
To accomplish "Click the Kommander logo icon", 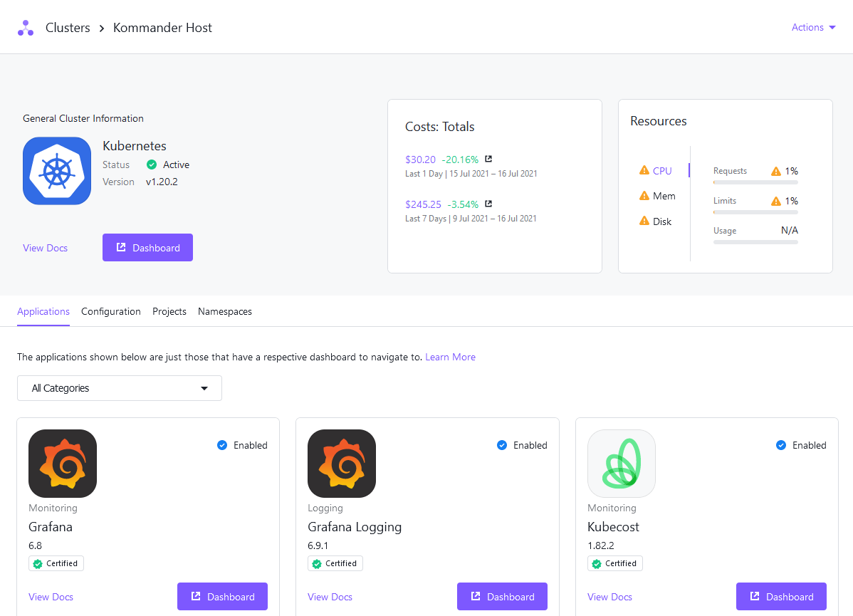I will tap(26, 28).
